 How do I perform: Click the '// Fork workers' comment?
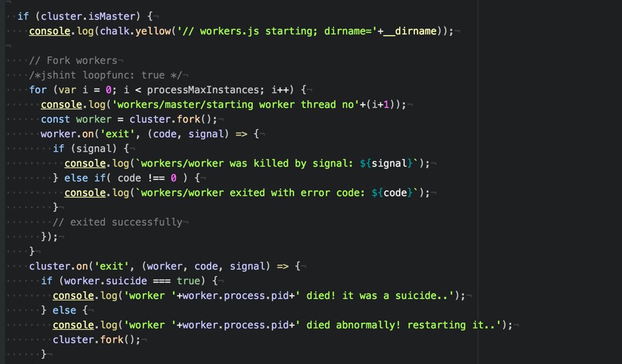[73, 61]
